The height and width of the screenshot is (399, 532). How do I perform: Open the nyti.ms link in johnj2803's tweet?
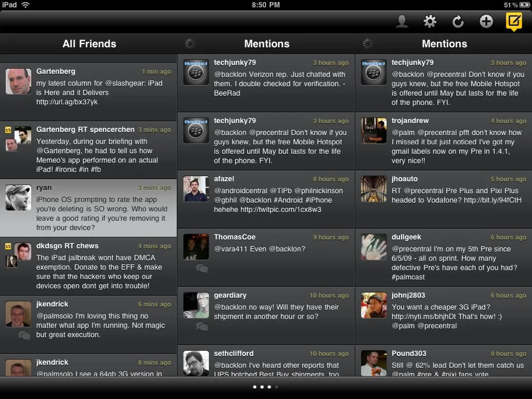423,317
